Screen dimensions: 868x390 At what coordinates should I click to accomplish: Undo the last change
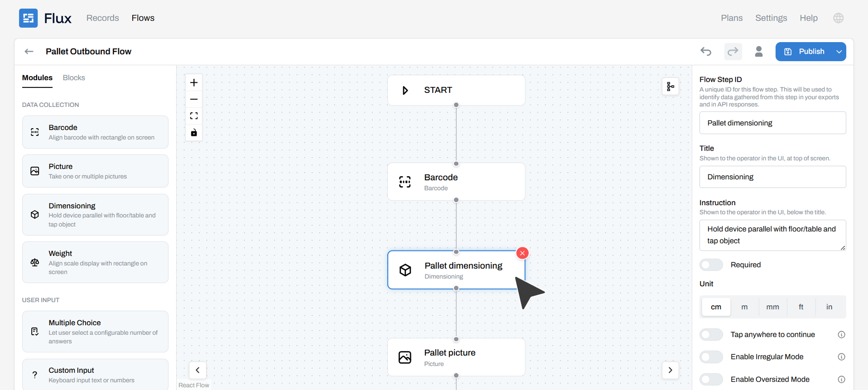706,51
